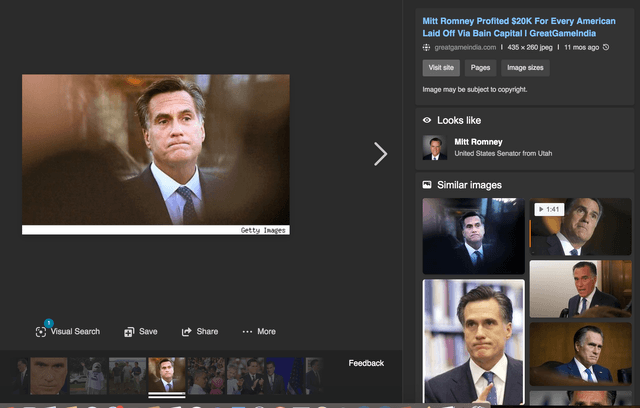640x408 pixels.
Task: Open the GreatGameIndia article title link
Action: (x=519, y=27)
